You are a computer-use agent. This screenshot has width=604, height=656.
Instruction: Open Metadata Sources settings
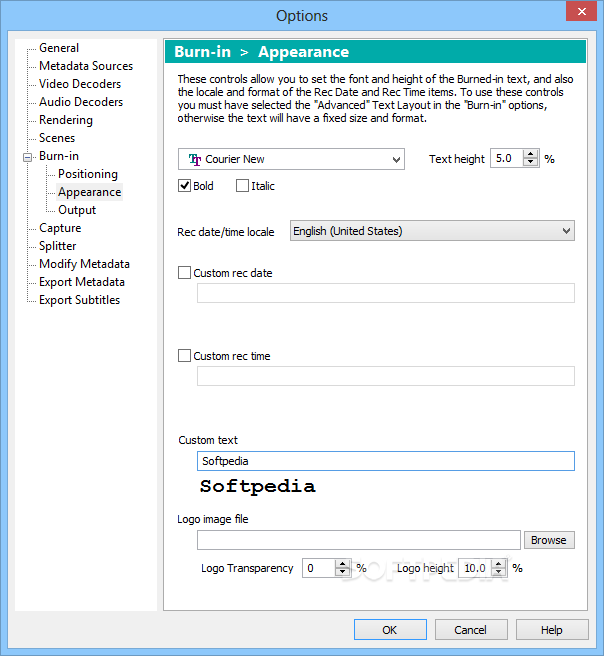point(86,66)
